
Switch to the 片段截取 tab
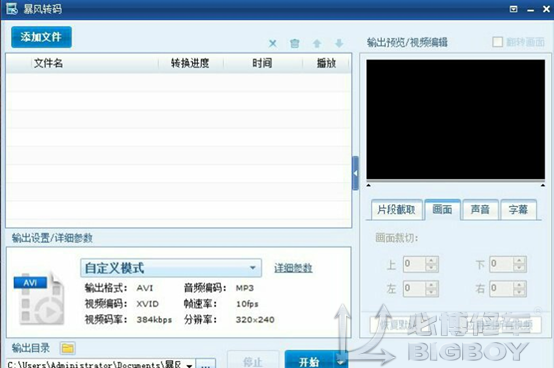(x=396, y=210)
